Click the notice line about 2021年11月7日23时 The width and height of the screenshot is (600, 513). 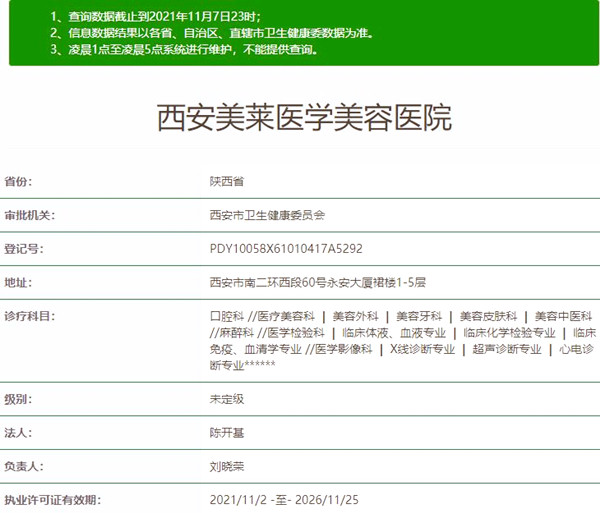pyautogui.click(x=155, y=16)
